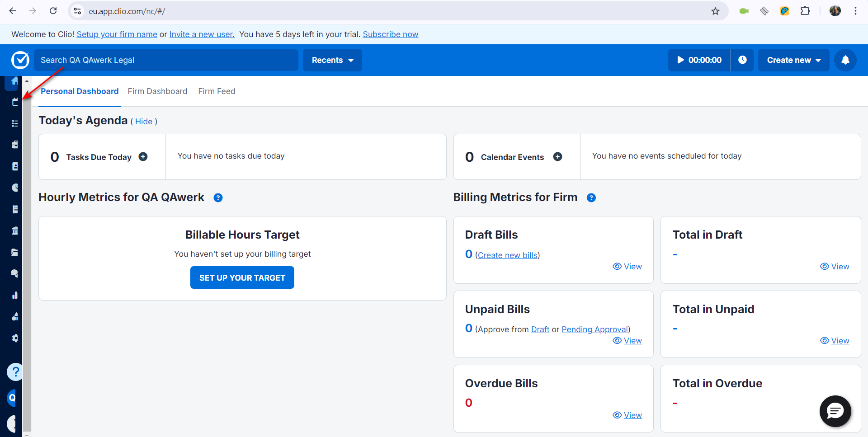
Task: Open the Pending Approval link
Action: 595,329
